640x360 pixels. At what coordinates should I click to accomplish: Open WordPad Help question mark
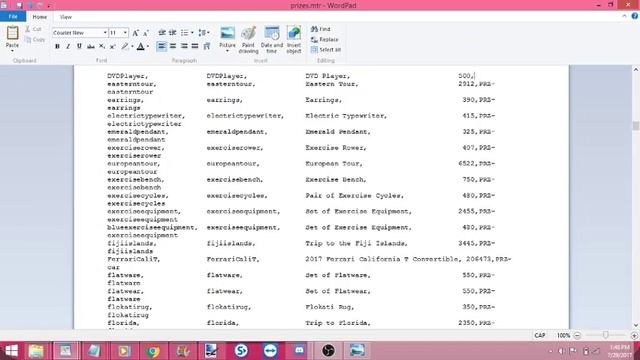[634, 16]
